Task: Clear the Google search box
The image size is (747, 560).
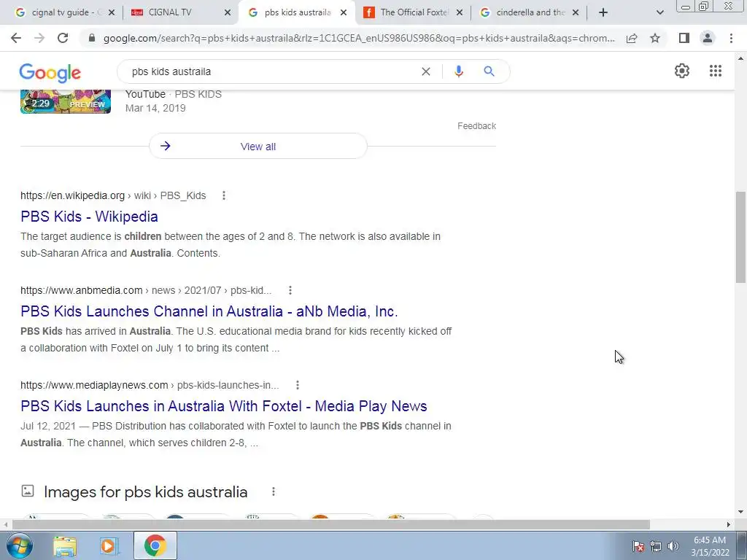Action: [x=426, y=71]
